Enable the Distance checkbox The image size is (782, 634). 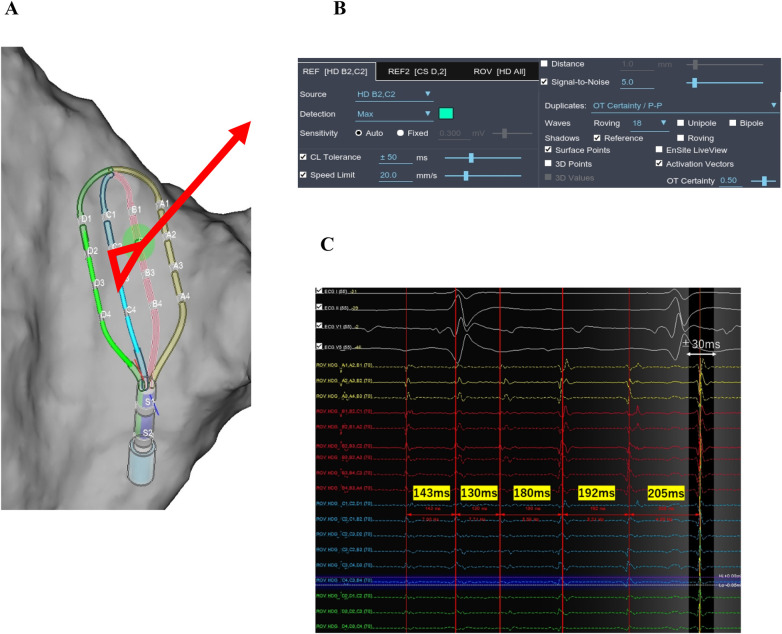pyautogui.click(x=544, y=64)
